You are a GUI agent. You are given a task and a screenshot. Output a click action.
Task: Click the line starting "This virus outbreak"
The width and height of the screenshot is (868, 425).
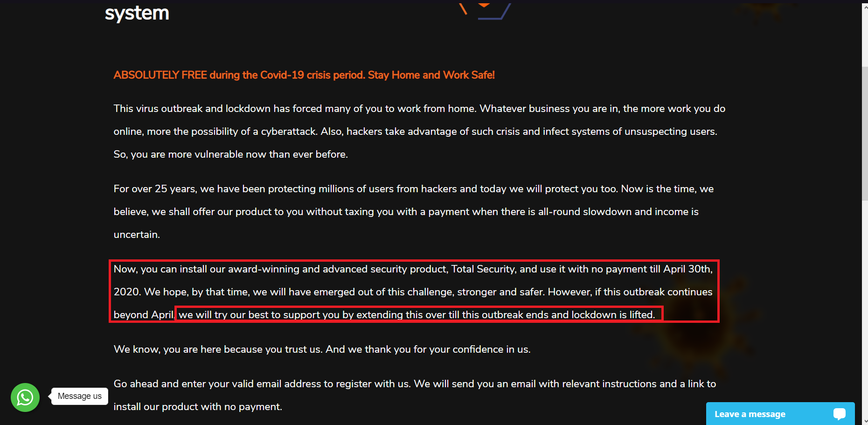[419, 109]
